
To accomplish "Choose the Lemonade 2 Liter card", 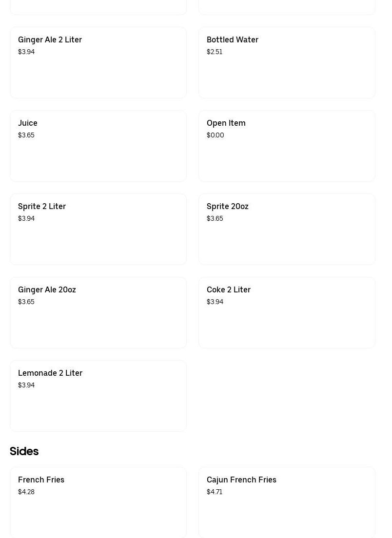I will (98, 396).
